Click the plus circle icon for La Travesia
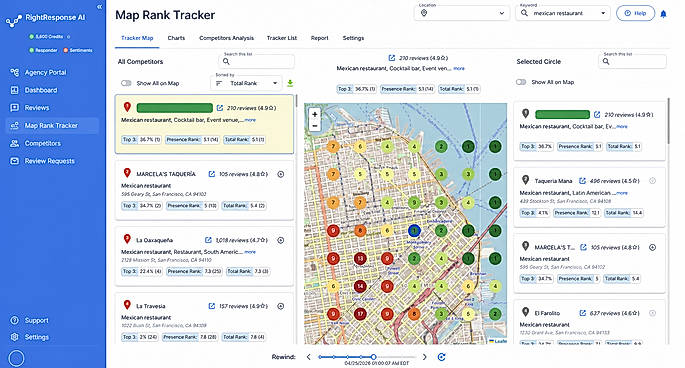The height and width of the screenshot is (368, 685). coord(281,306)
